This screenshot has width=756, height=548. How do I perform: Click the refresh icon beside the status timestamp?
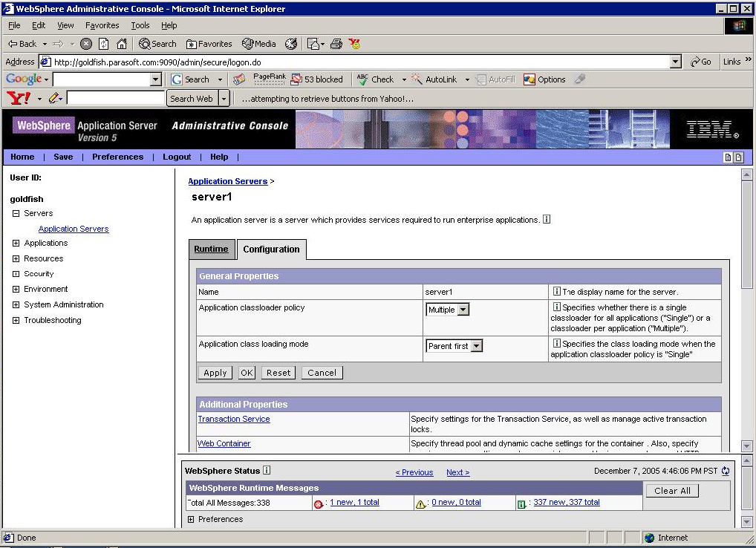pyautogui.click(x=726, y=471)
